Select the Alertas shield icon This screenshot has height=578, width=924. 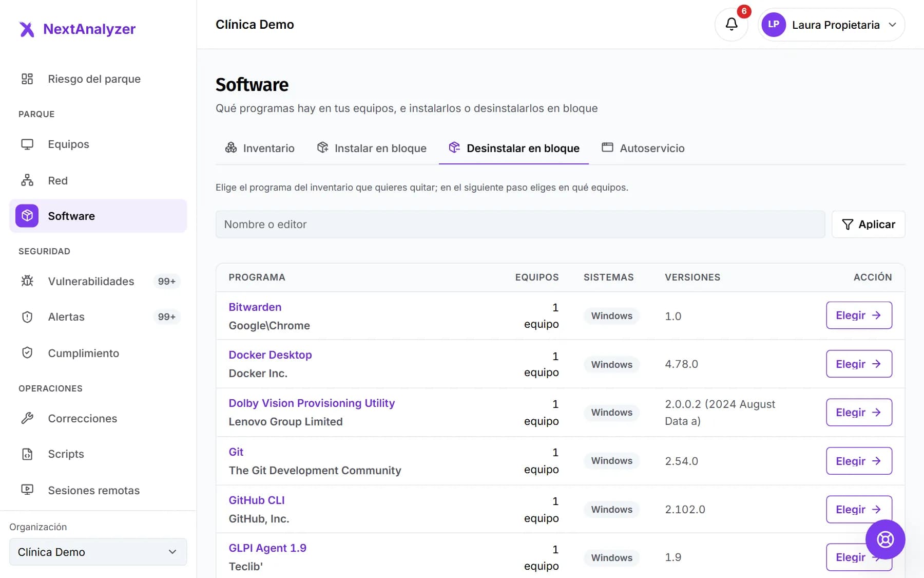point(27,317)
